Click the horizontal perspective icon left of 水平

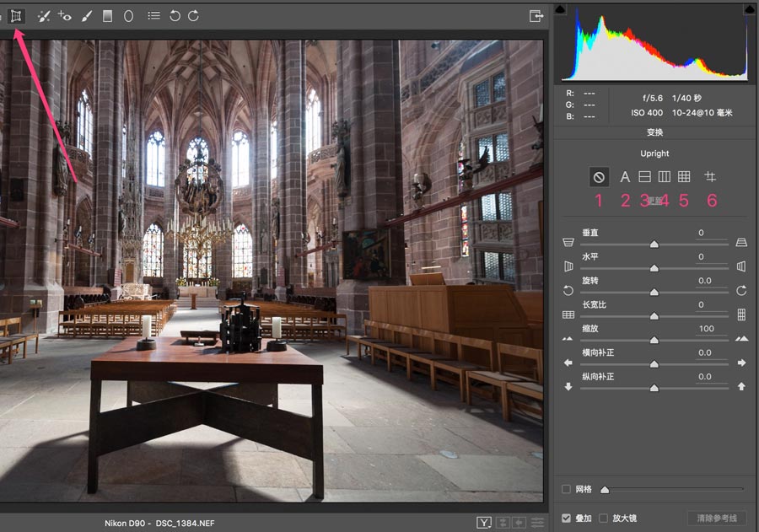(568, 266)
